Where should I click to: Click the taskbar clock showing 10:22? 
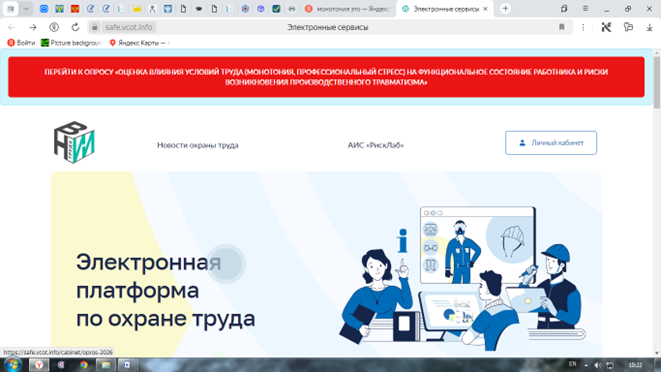[635, 365]
